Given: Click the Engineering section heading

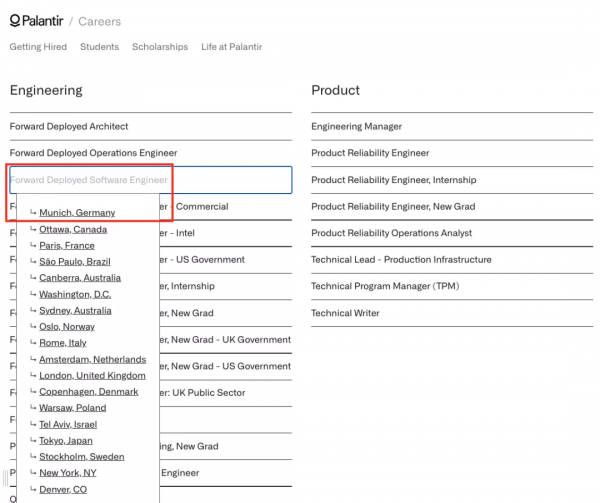Looking at the screenshot, I should pos(46,91).
